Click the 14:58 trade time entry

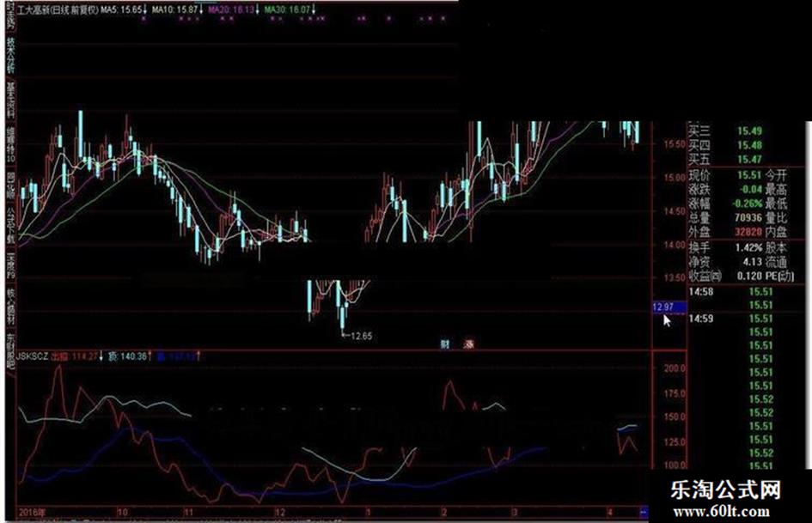click(700, 292)
